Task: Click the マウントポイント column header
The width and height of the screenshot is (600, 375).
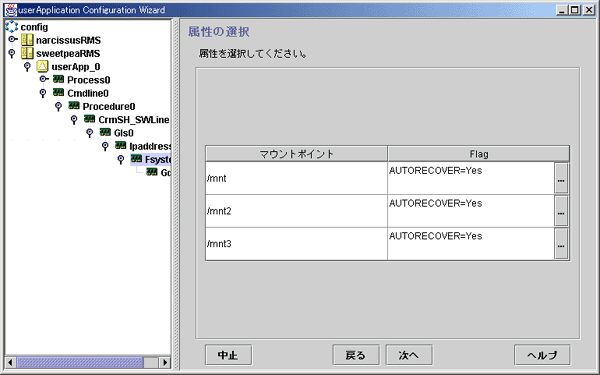Action: (x=297, y=154)
